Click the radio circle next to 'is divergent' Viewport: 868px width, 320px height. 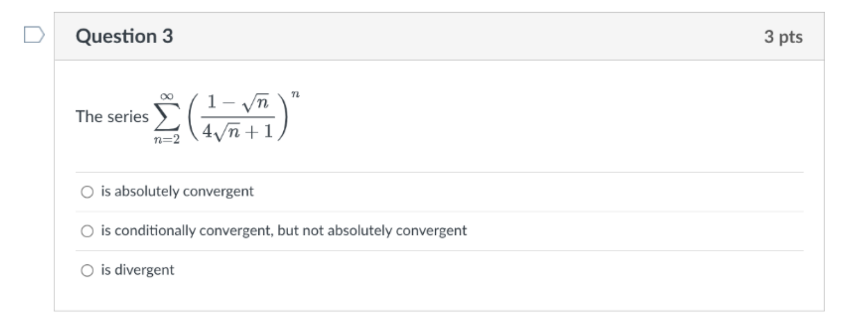pyautogui.click(x=87, y=269)
